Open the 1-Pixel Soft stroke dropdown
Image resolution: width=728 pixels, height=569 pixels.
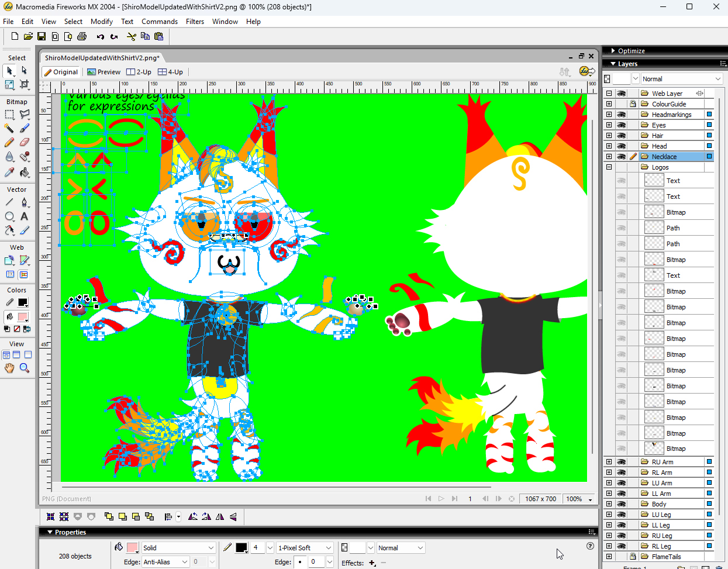[328, 548]
